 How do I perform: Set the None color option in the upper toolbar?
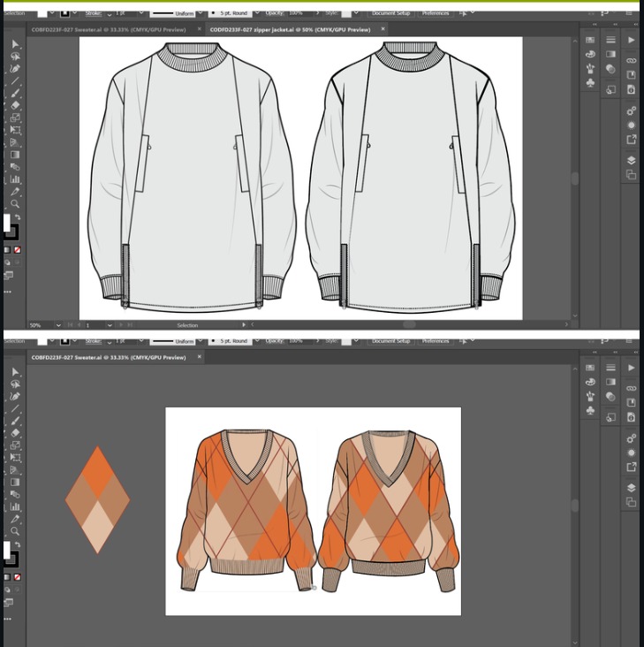17,249
